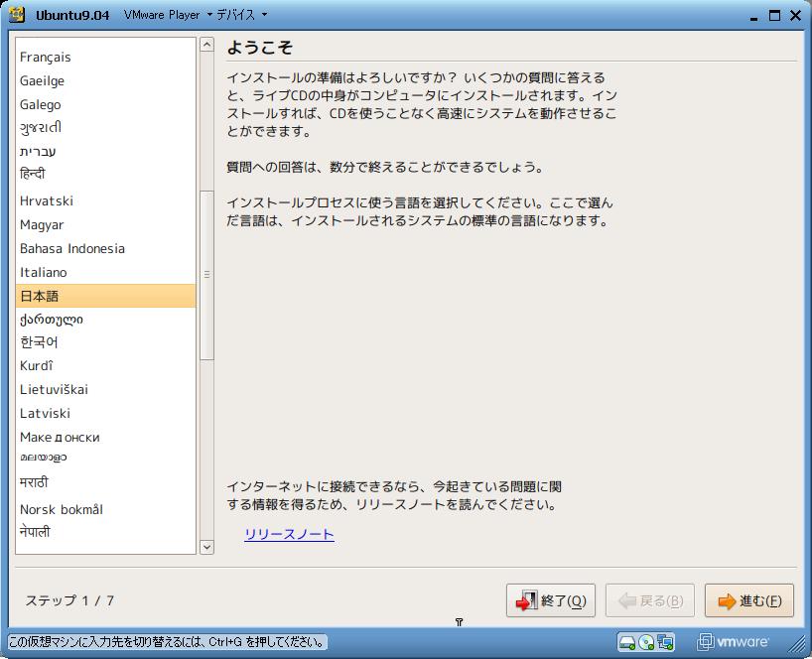812x659 pixels.
Task: Select Latviski in the language list
Action: coord(105,413)
